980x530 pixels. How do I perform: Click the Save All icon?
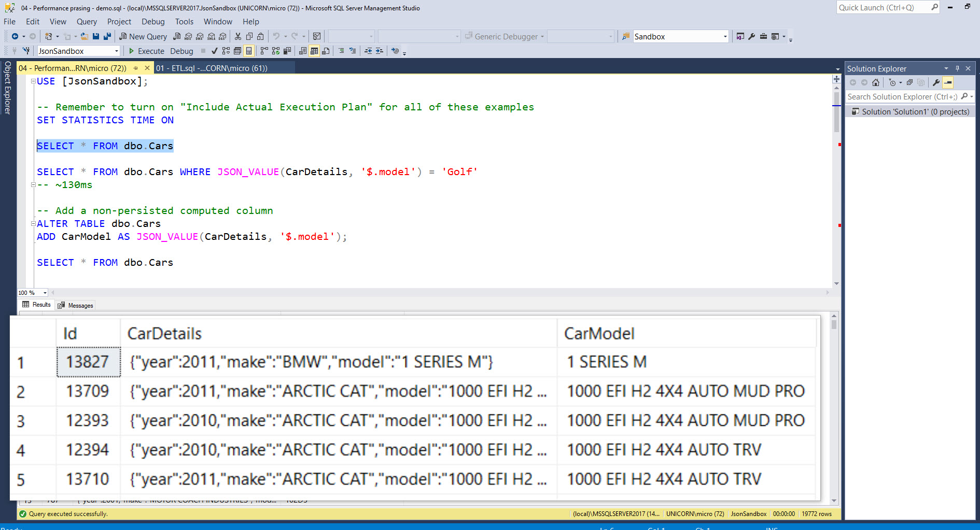(107, 36)
